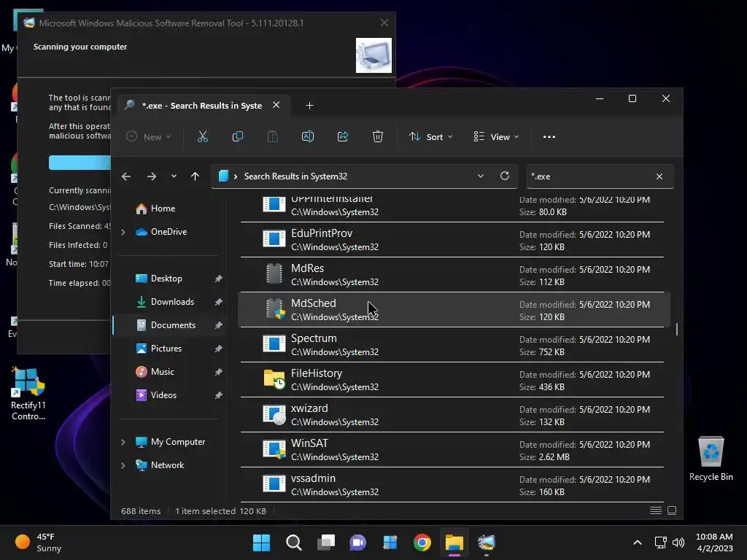
Task: Click the file list vertical scrollbar thumb
Action: pyautogui.click(x=676, y=329)
